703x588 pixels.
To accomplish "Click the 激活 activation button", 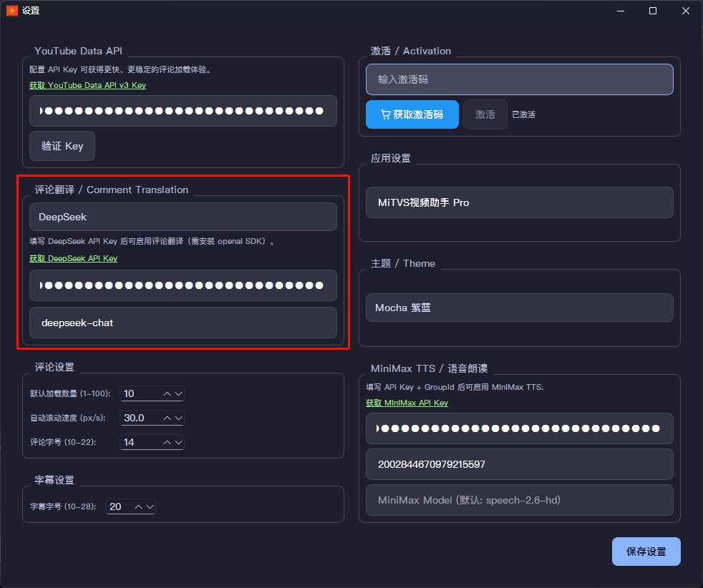I will pos(485,114).
